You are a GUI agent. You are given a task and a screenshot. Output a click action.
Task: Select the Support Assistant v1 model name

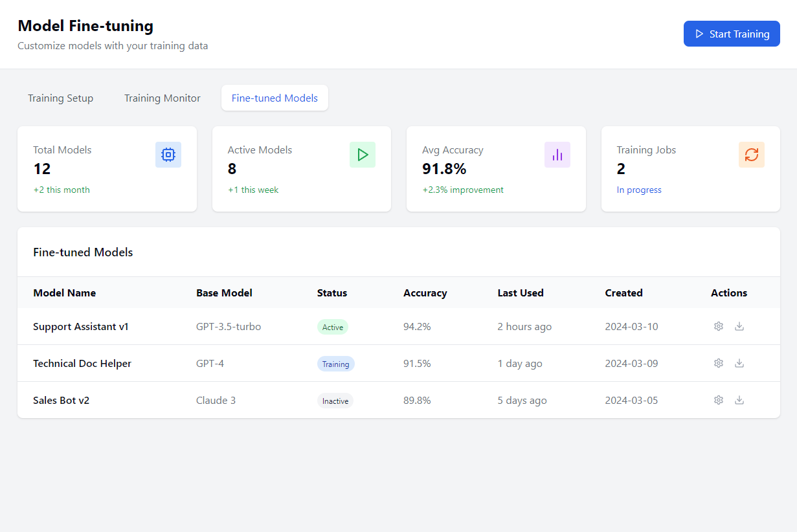click(x=81, y=327)
